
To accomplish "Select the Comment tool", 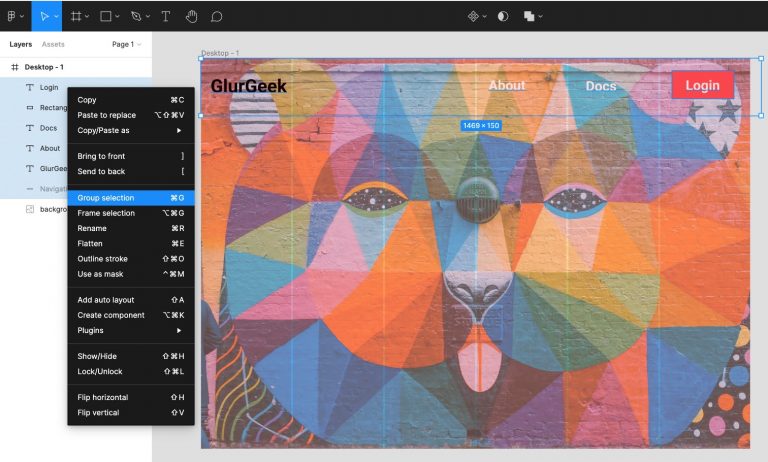I will tap(216, 16).
